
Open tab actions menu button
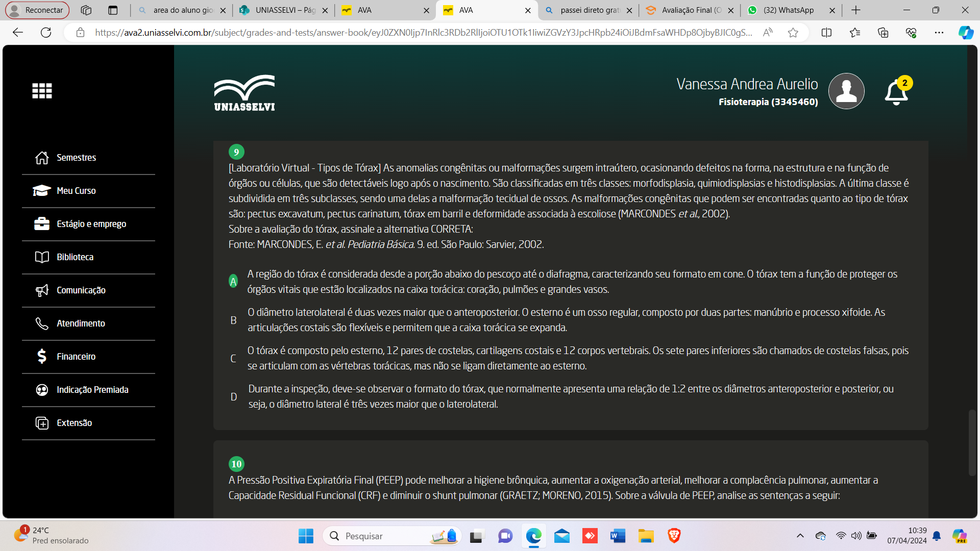point(113,10)
